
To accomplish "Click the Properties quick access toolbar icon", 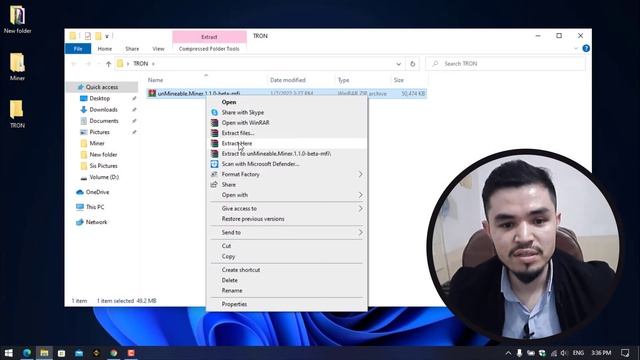I will (88, 36).
